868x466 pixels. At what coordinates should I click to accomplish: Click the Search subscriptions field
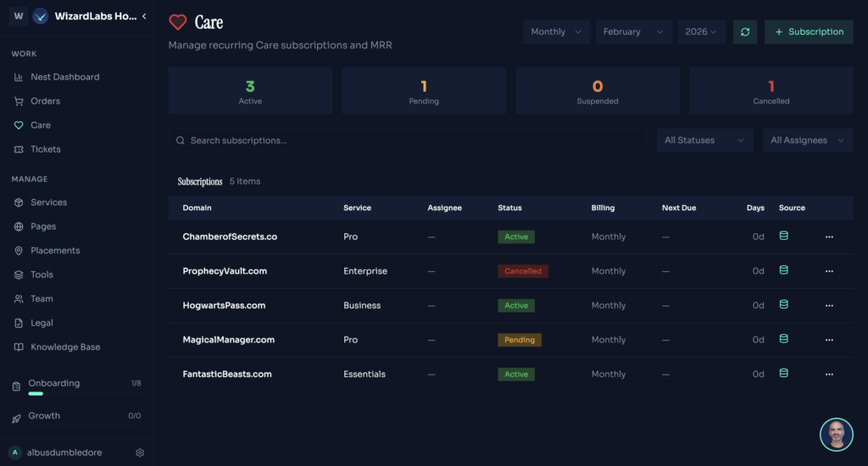point(407,141)
